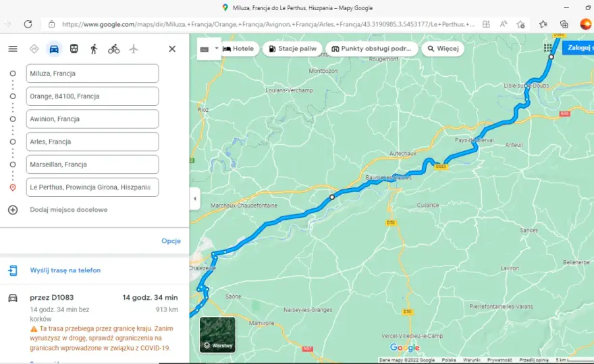This screenshot has height=364, width=594.
Task: Select cycling travel mode
Action: click(x=113, y=49)
